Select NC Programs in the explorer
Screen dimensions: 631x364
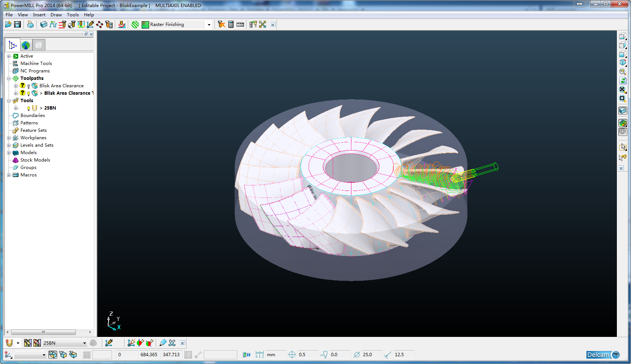35,71
